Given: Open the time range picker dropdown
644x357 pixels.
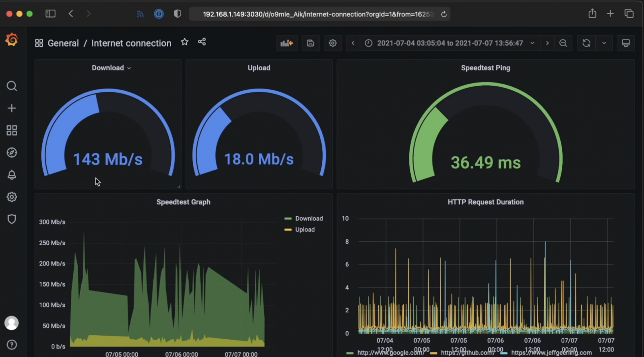Looking at the screenshot, I should 450,43.
